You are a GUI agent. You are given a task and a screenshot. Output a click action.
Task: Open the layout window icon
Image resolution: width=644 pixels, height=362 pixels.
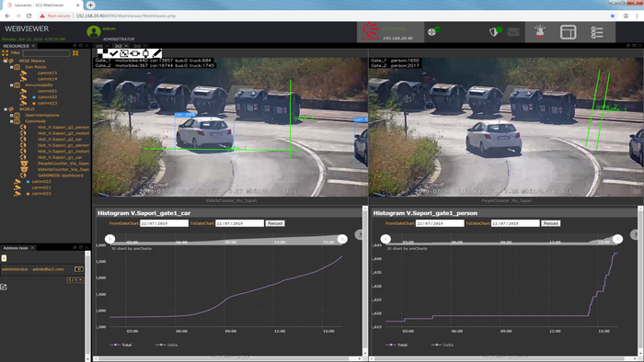568,32
